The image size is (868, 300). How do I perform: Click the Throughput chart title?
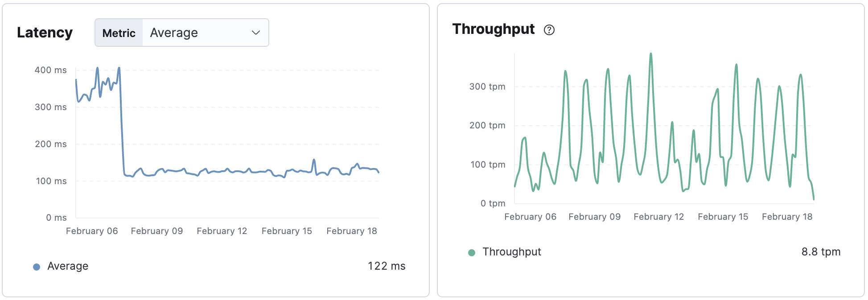click(494, 29)
